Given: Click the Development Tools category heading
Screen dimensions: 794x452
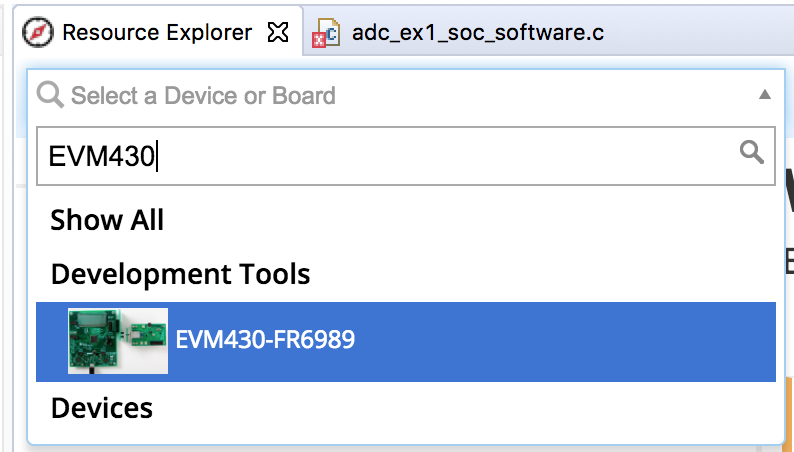Looking at the screenshot, I should (x=180, y=274).
